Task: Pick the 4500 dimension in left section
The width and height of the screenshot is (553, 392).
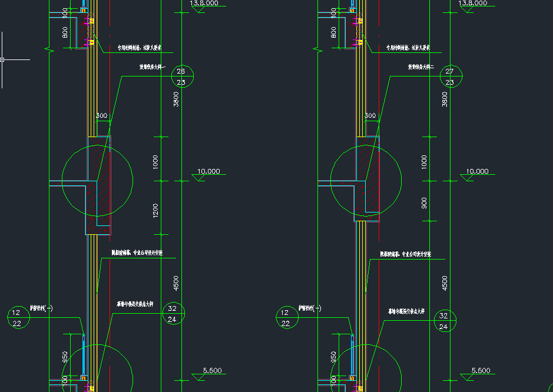Action: click(176, 283)
